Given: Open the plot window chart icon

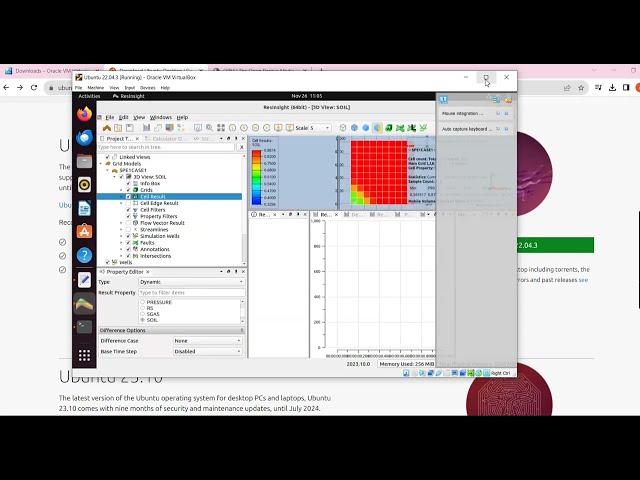Looking at the screenshot, I should [147, 128].
